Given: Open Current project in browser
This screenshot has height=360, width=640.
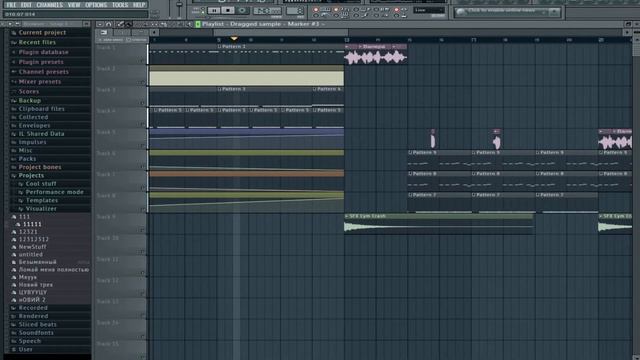Looking at the screenshot, I should click(x=42, y=33).
